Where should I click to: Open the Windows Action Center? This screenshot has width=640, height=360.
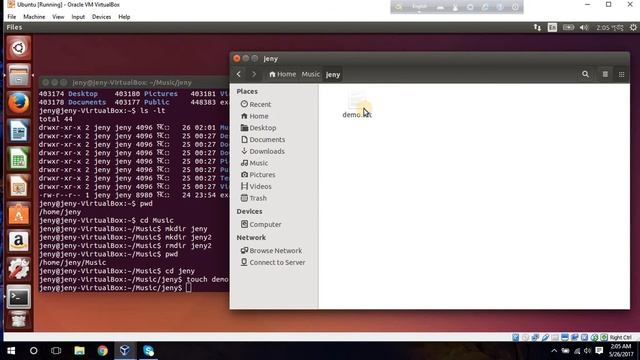click(599, 351)
